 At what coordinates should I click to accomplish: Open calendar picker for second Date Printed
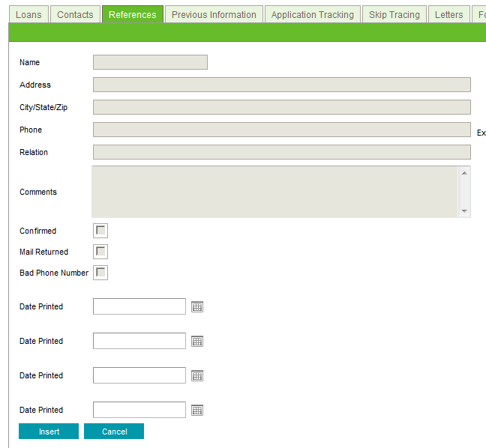coord(197,341)
